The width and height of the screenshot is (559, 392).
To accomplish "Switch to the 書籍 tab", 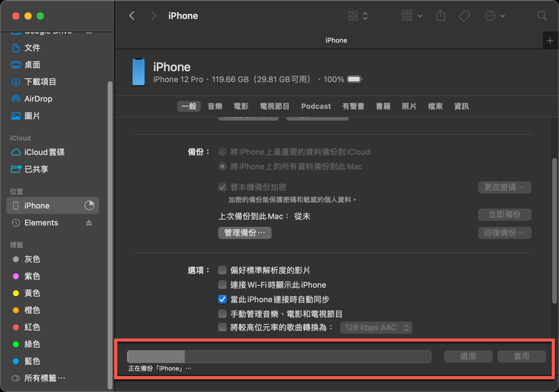I will click(x=383, y=106).
